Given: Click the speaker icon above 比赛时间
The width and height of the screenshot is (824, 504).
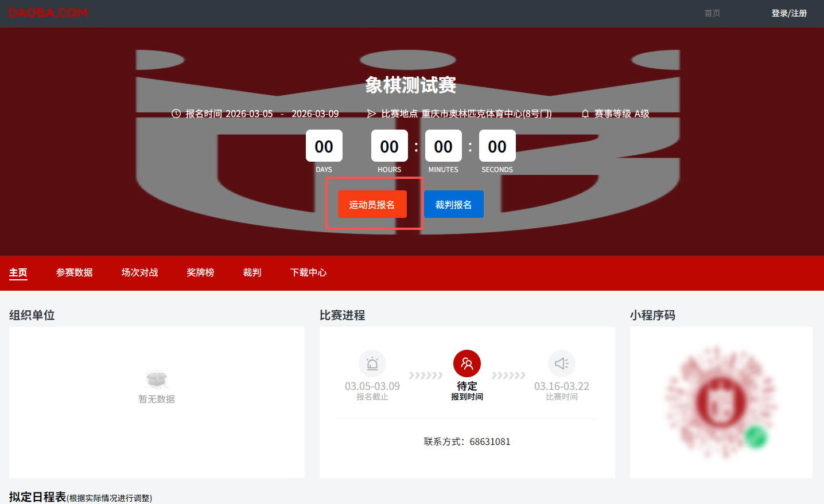Looking at the screenshot, I should (561, 363).
